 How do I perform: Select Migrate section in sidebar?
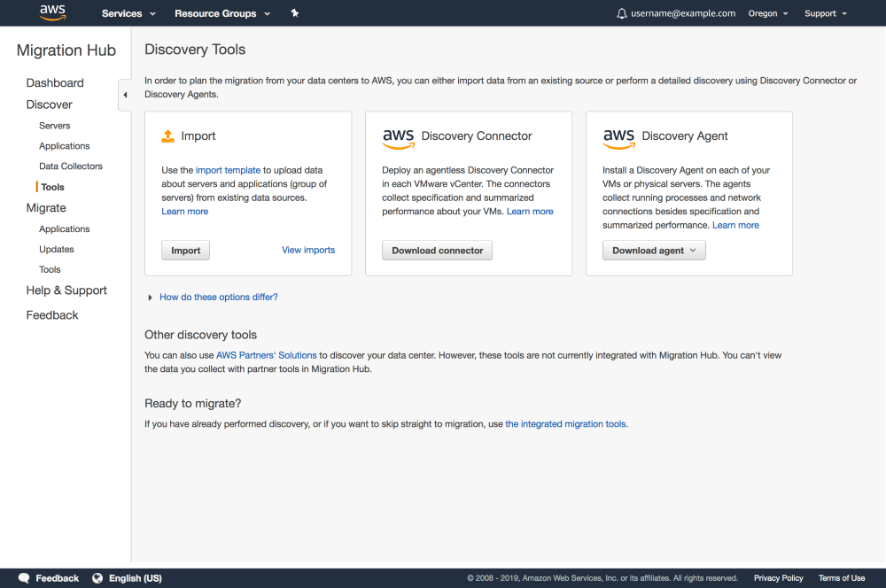pos(46,208)
